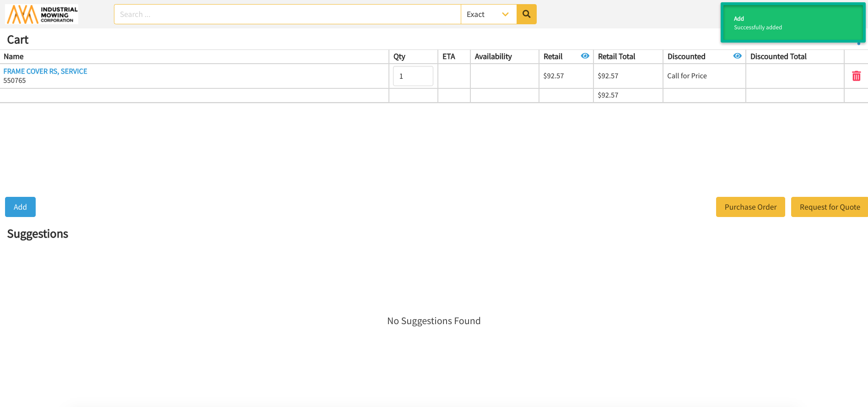Click the Qty column header
This screenshot has width=868, height=407.
click(x=399, y=57)
